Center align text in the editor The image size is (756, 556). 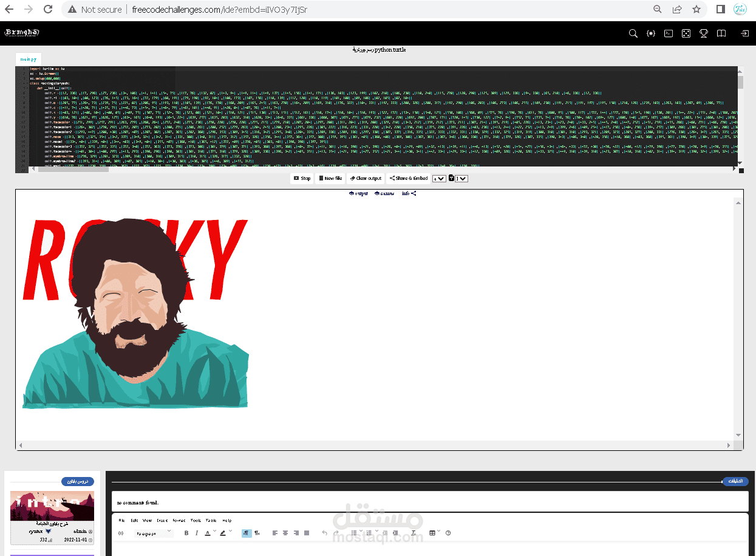tap(285, 533)
